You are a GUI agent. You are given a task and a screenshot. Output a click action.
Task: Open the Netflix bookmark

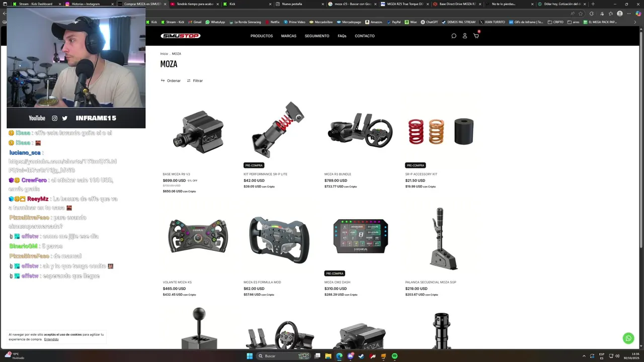272,22
